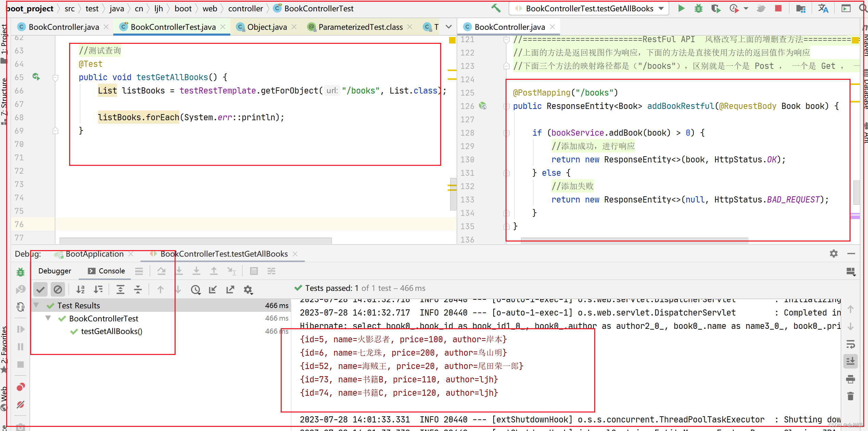Toggle Show Ignored tests button
The height and width of the screenshot is (431, 868).
click(x=58, y=290)
